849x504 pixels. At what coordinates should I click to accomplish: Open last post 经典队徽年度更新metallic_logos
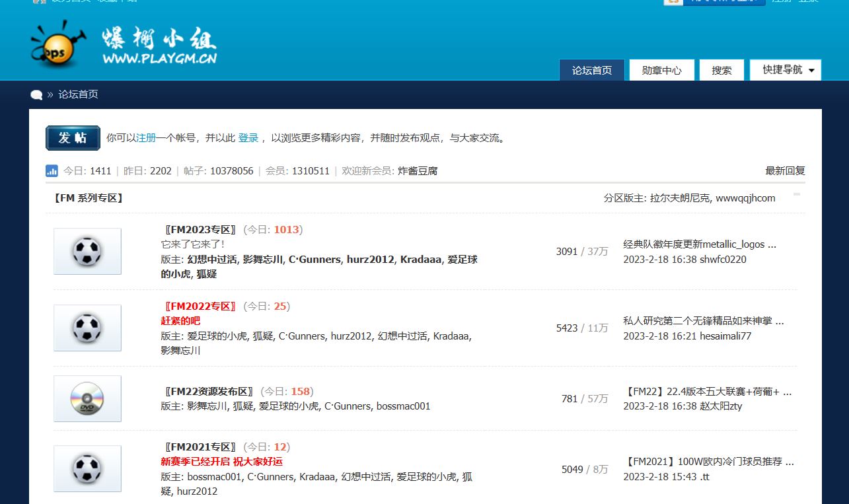click(699, 244)
